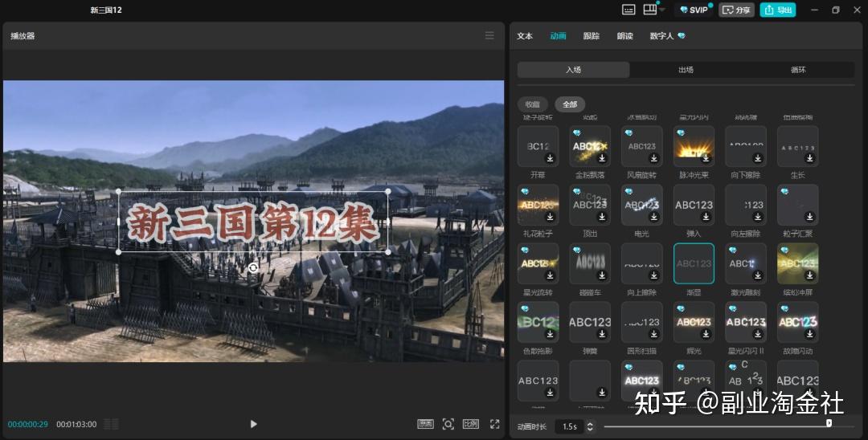Switch to the 动画 tab
The image size is (868, 440).
558,36
